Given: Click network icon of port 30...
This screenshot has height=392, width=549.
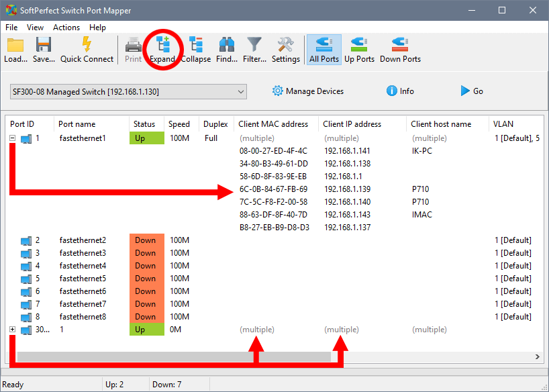Looking at the screenshot, I should tap(26, 330).
